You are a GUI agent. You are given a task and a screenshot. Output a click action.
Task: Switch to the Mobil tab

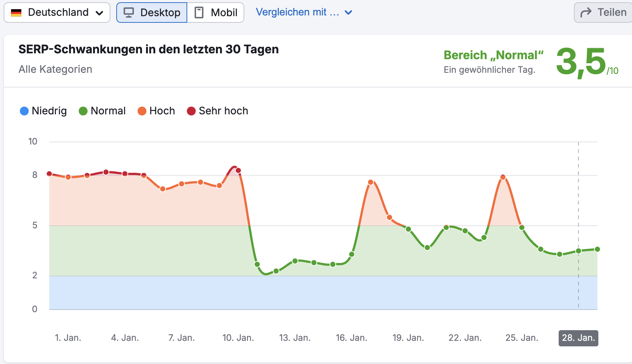point(216,12)
